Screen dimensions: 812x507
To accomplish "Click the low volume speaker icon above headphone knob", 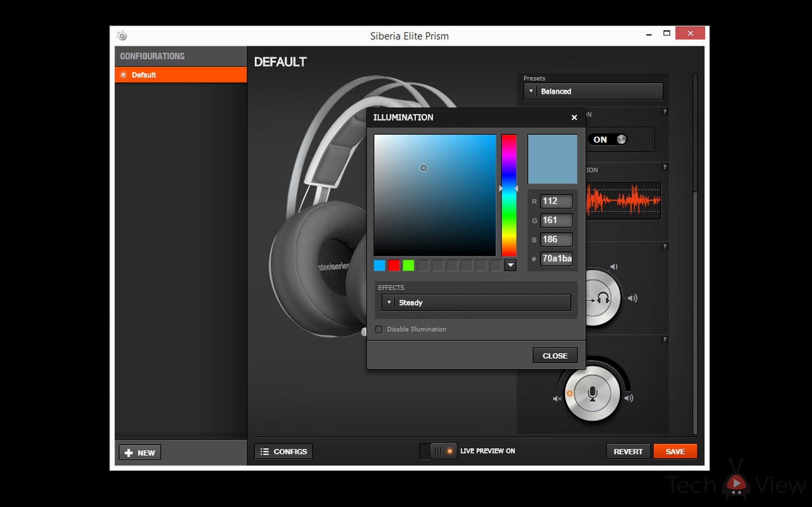I will click(613, 267).
